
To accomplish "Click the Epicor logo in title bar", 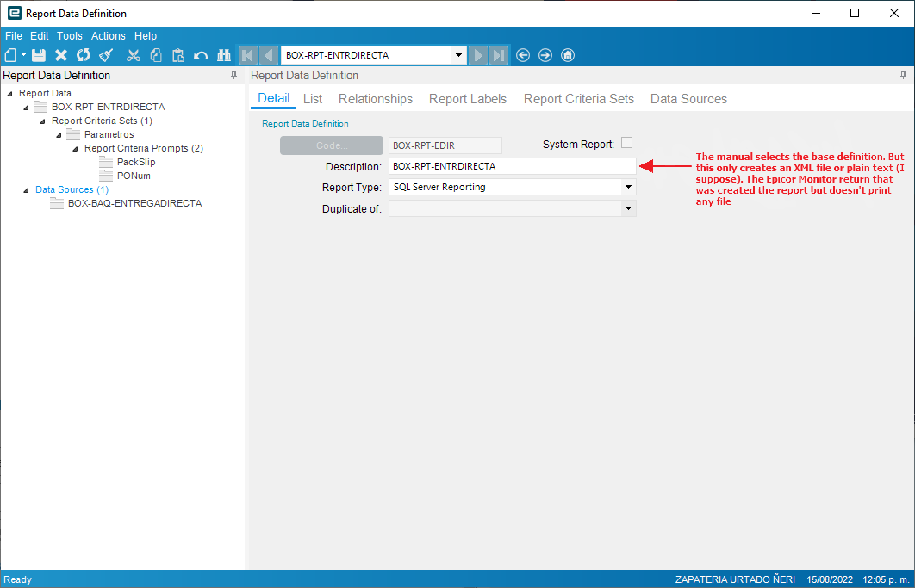I will pyautogui.click(x=14, y=13).
